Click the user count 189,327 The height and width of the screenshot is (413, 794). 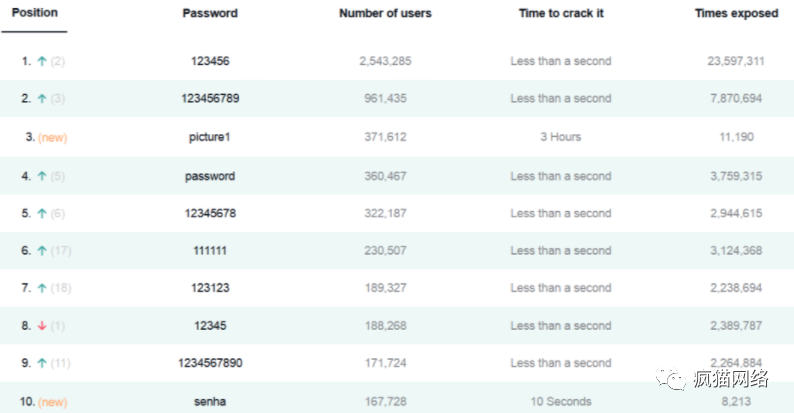coord(385,287)
